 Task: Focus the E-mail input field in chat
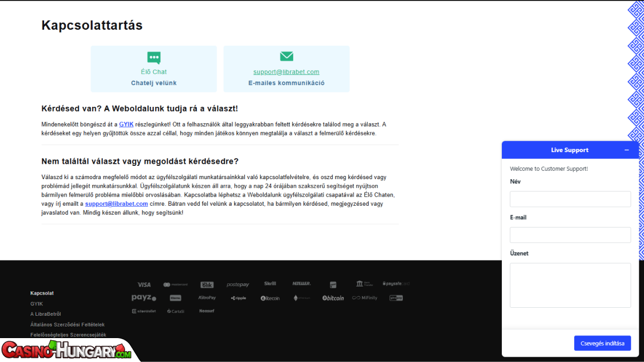click(570, 235)
